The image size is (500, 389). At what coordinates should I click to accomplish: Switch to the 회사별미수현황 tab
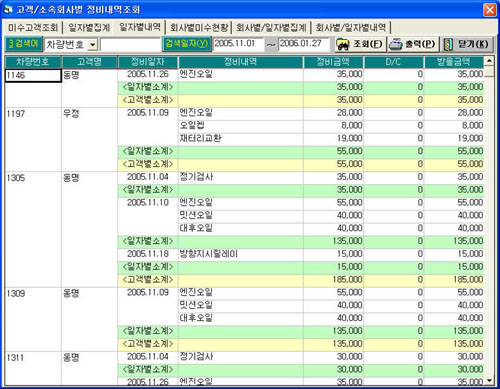point(199,27)
